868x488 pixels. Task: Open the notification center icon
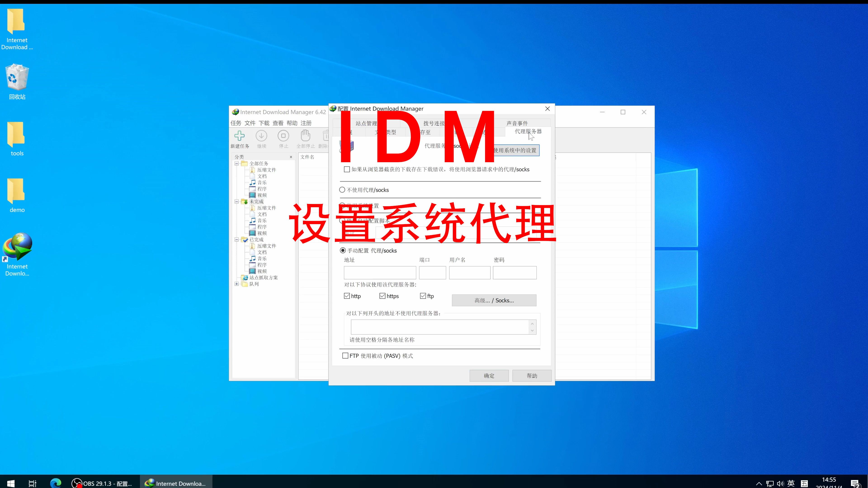(x=855, y=484)
